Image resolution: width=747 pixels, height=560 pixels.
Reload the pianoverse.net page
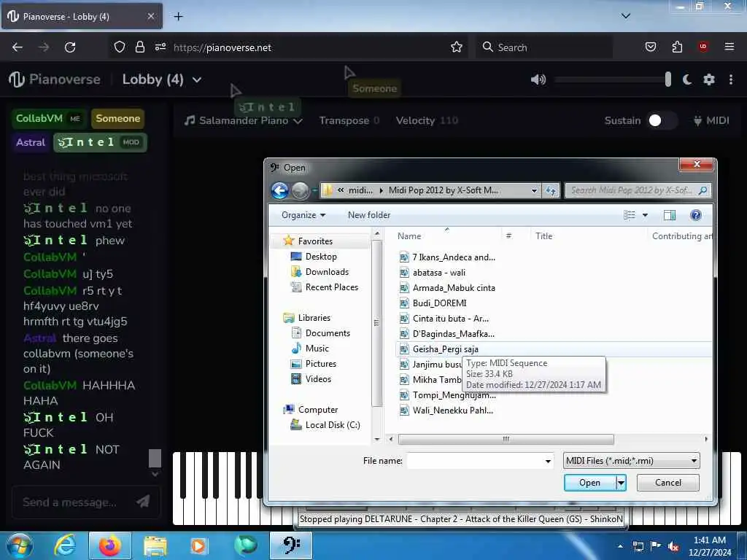coord(70,47)
